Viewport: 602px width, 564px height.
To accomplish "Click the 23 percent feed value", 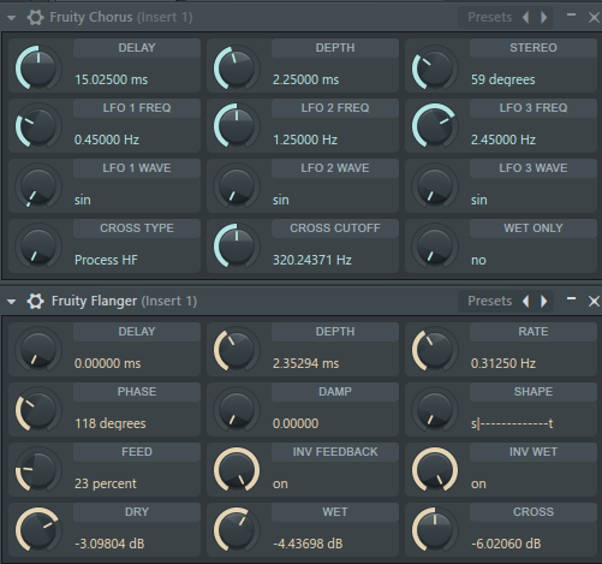I will pyautogui.click(x=105, y=483).
